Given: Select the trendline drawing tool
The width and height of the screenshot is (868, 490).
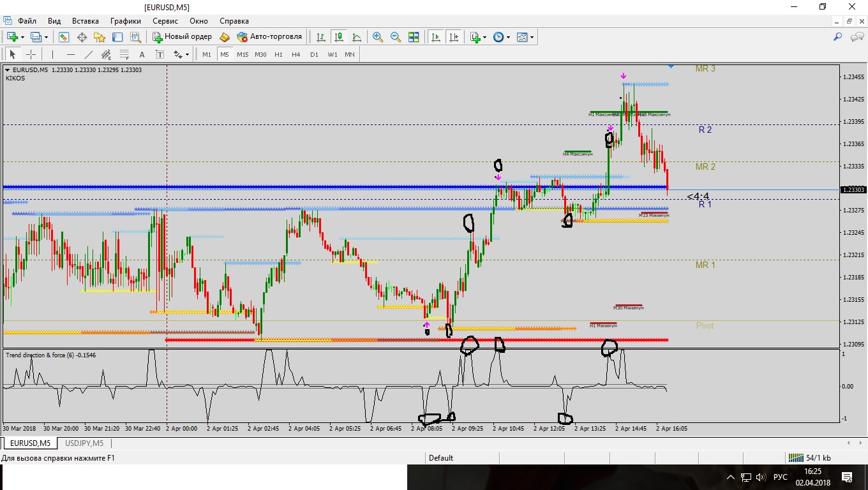Looking at the screenshot, I should (88, 54).
